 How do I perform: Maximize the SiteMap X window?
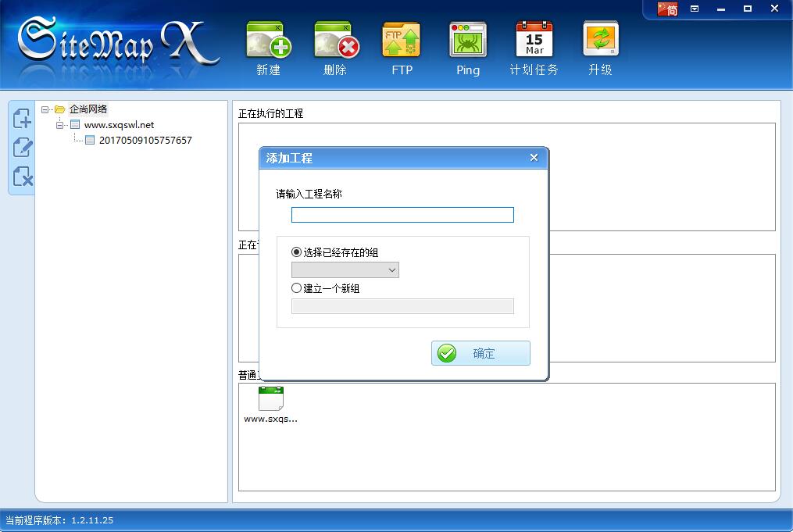coord(748,9)
